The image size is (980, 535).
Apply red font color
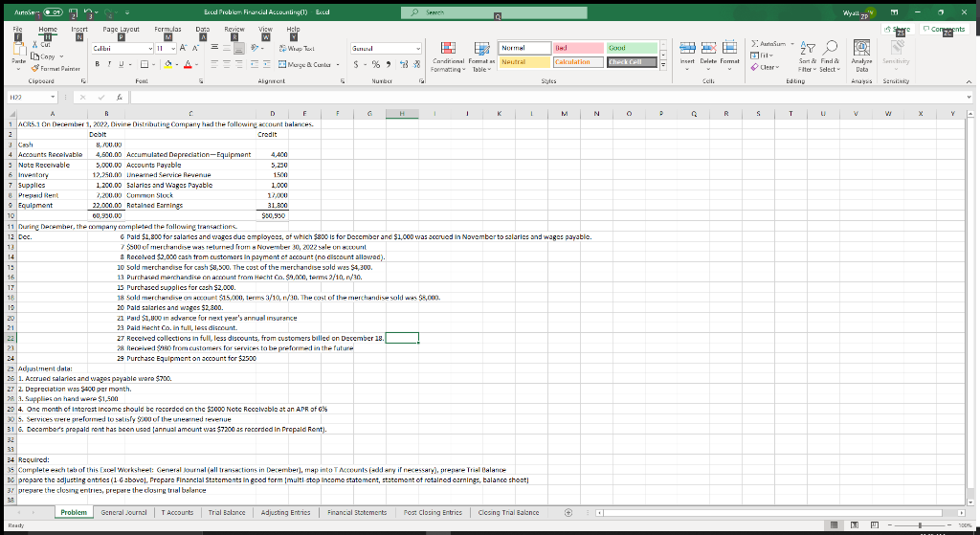point(188,64)
